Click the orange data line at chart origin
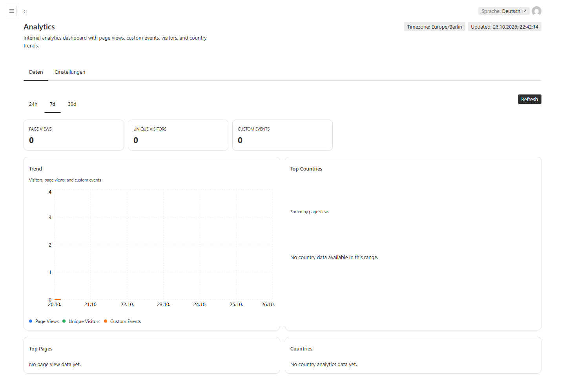Screen dimensions: 565x392 click(x=58, y=299)
